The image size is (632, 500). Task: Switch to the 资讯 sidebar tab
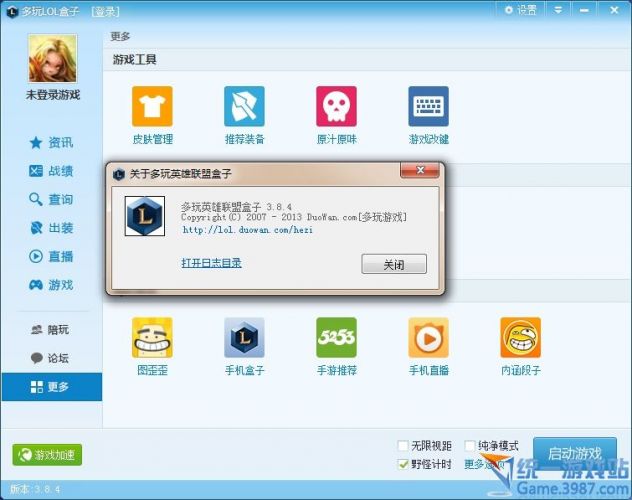[x=51, y=142]
